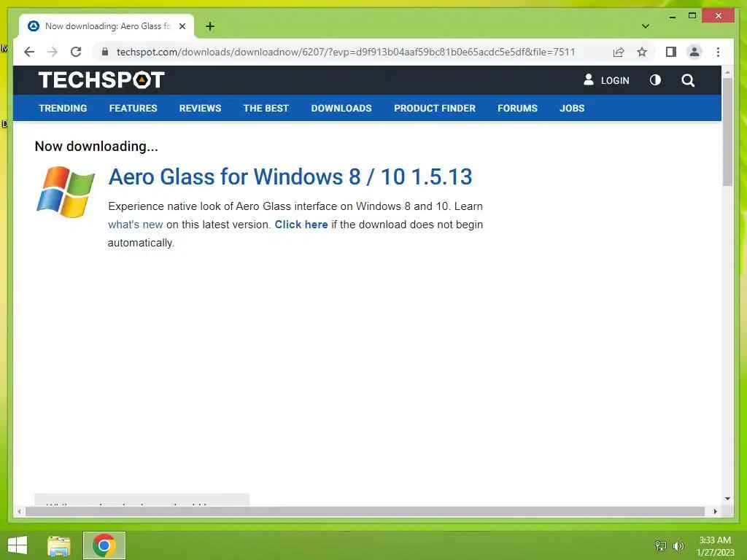Screen dimensions: 747x560
Task: Click Chrome's forward navigation arrow
Action: pyautogui.click(x=53, y=52)
